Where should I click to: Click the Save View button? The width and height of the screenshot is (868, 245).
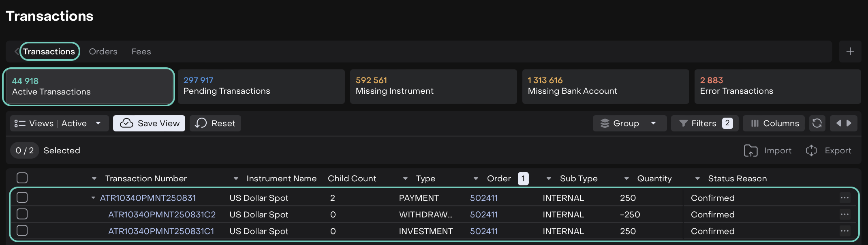149,123
